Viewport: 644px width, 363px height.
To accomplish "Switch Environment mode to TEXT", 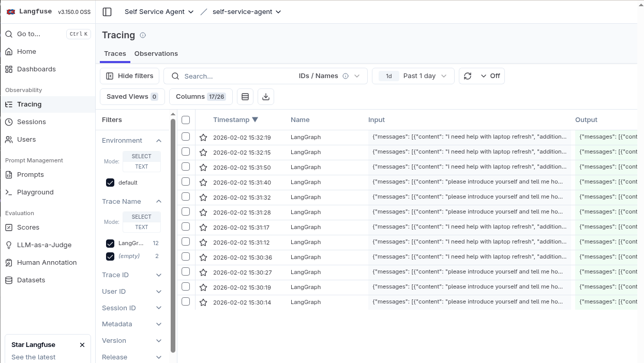I will (142, 167).
